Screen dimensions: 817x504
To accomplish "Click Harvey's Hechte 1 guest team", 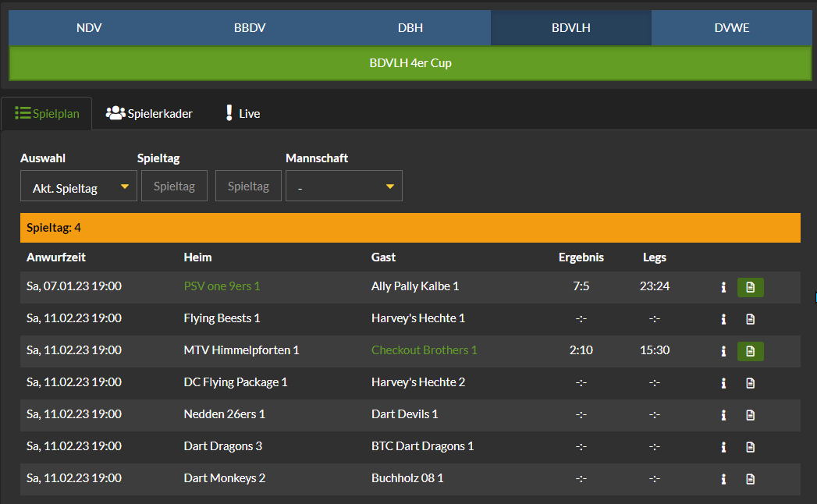I will pyautogui.click(x=418, y=318).
